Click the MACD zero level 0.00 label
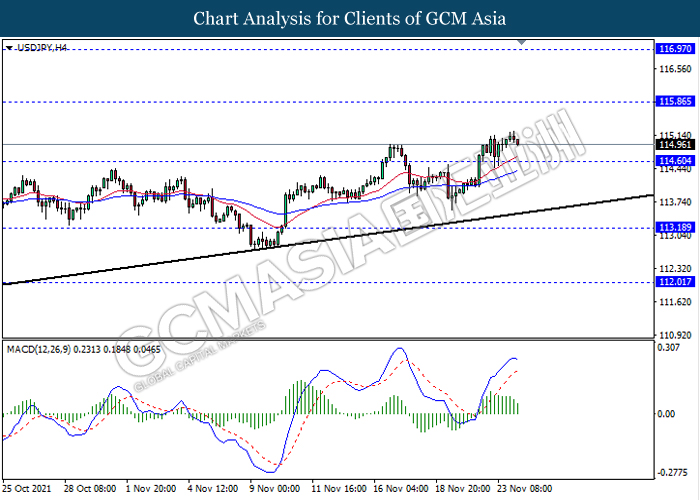Screen dimensions: 700x500 click(x=667, y=414)
